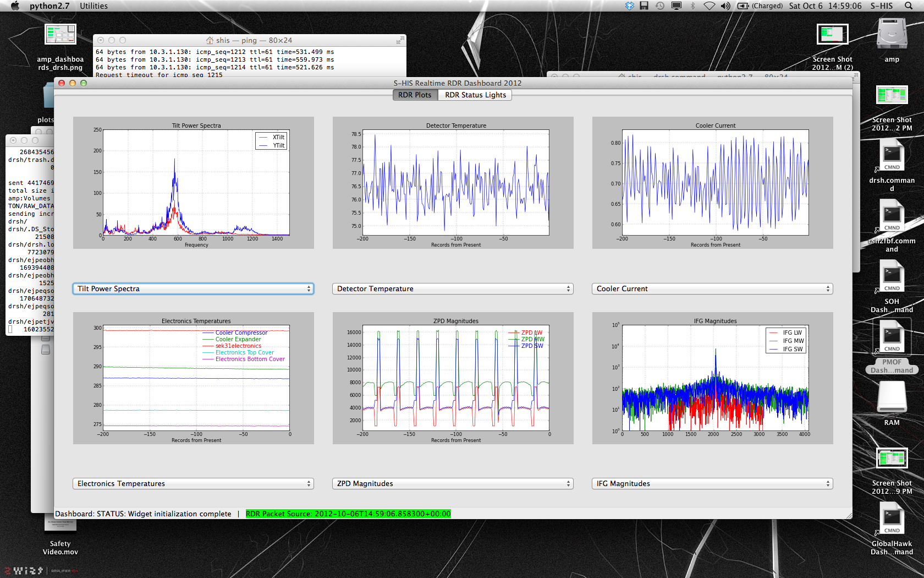
Task: Select the RDR Plots tab
Action: 415,95
